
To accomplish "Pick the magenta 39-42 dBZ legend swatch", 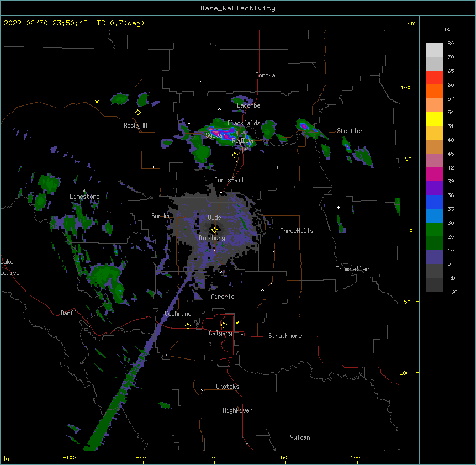I will click(x=434, y=174).
